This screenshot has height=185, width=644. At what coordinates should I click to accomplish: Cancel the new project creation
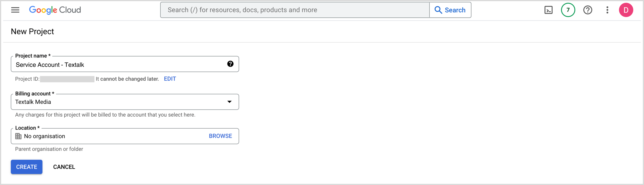click(64, 167)
